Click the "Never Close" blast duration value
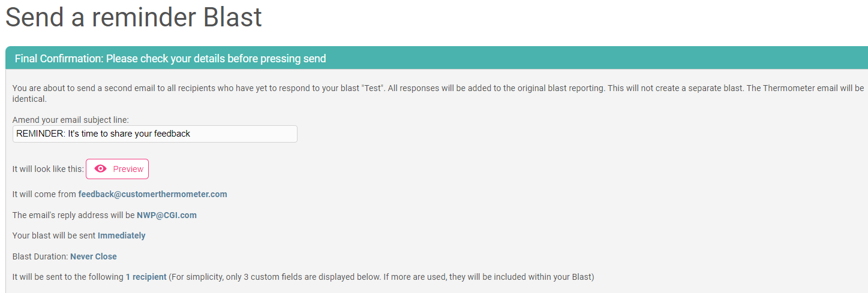Viewport: 868px width, 293px height. point(94,256)
